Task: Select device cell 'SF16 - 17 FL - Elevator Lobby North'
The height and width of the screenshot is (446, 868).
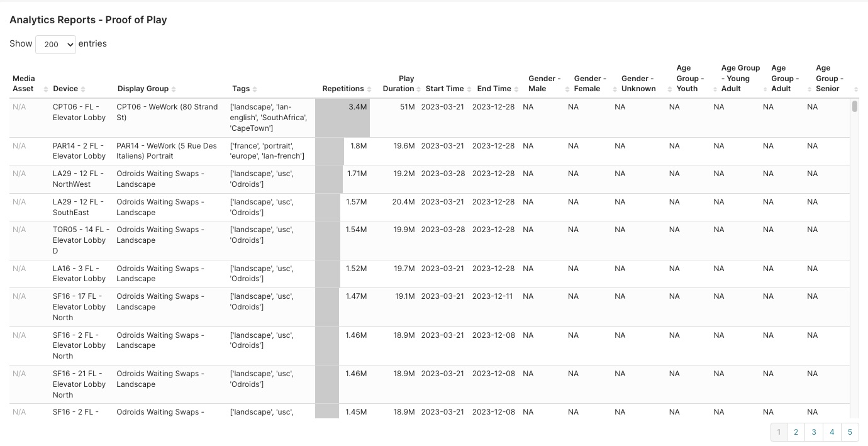Action: (79, 307)
